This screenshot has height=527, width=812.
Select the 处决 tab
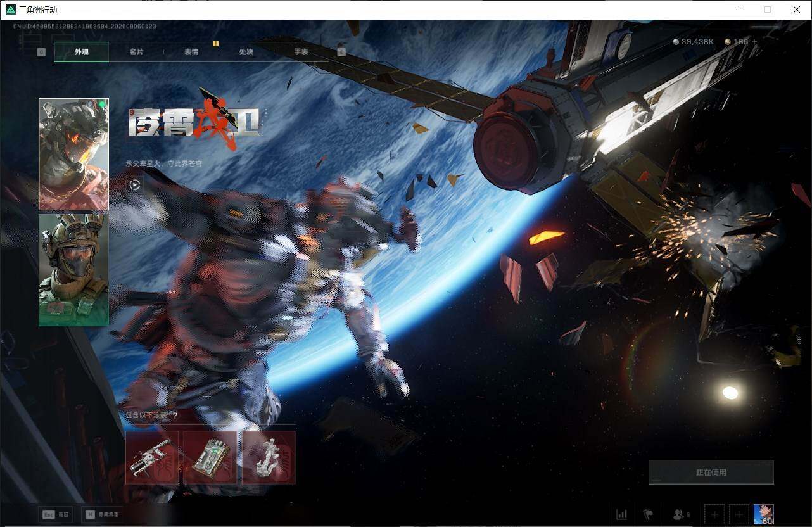[246, 52]
